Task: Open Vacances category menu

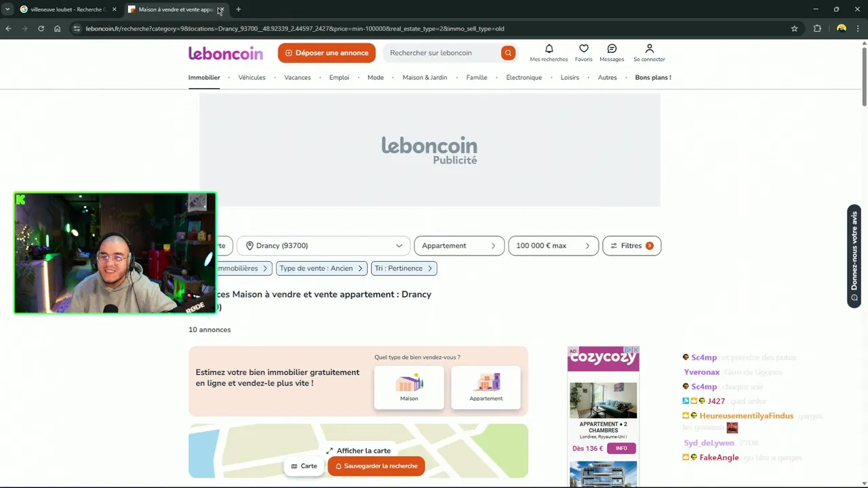Action: 297,77
